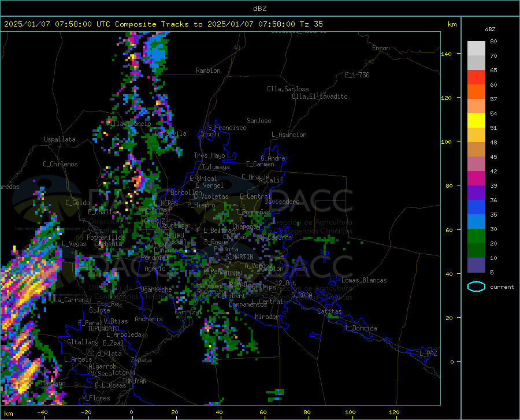Click the MENDOZA city label
Screen dimensions: 520x420
[x=154, y=211]
